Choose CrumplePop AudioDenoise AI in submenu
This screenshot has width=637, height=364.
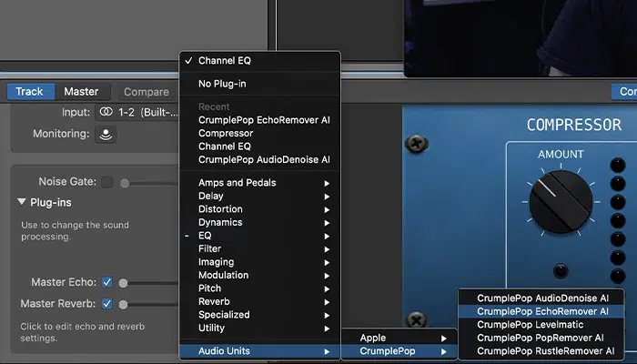541,298
